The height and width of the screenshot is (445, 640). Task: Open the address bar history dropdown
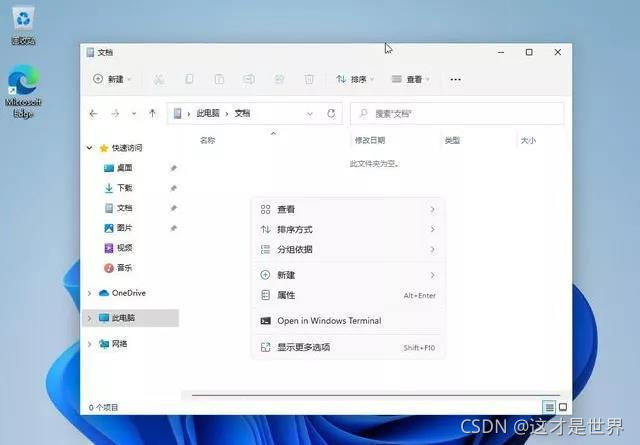310,114
